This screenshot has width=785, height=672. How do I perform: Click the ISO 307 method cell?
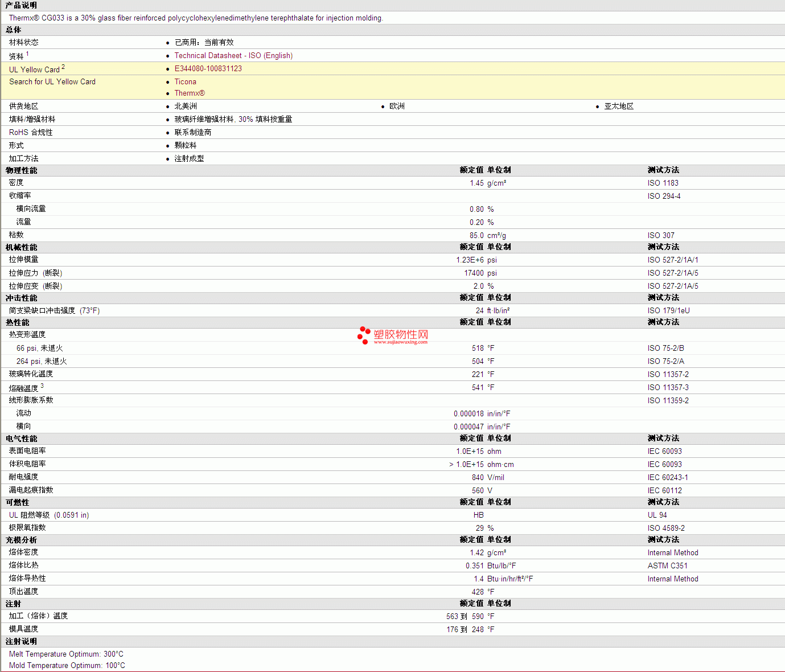coord(661,236)
